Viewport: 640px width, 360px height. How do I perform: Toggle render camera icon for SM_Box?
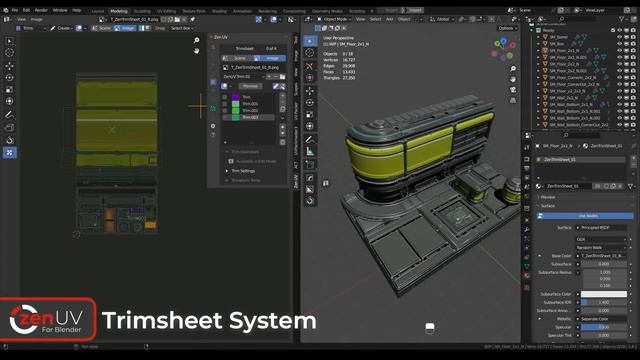click(633, 44)
